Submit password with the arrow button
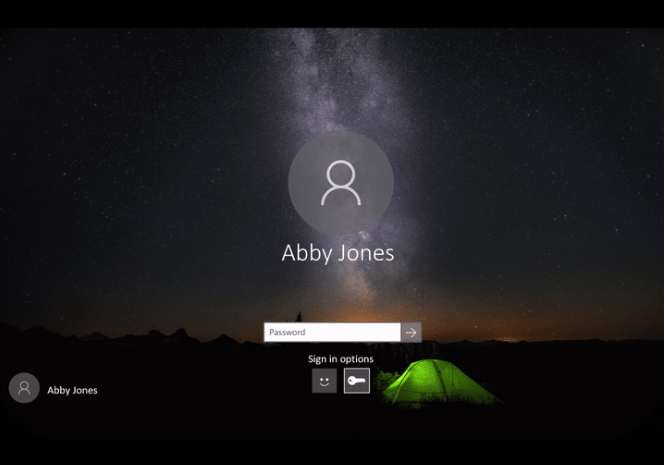665x465 pixels. coord(411,332)
